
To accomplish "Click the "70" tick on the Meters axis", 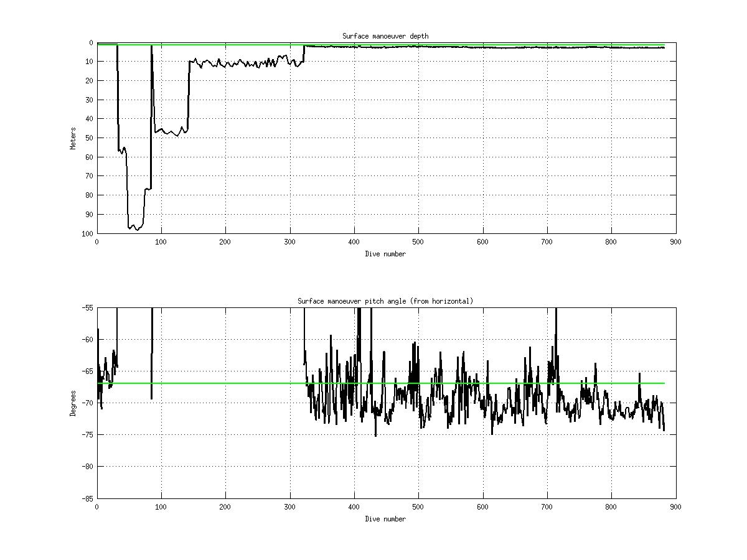I will pos(90,176).
